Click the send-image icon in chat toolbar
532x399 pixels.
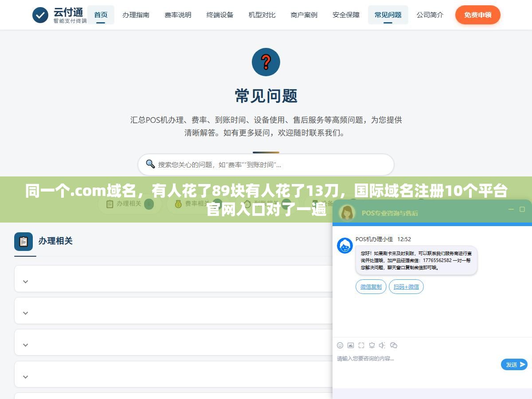coord(351,345)
